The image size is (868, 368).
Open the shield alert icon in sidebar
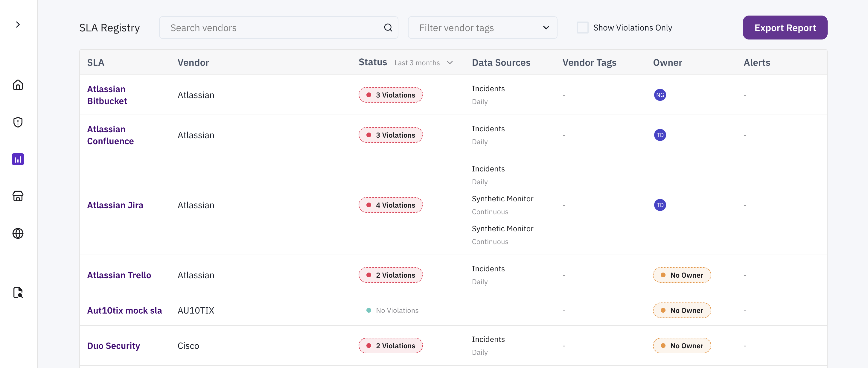coord(18,122)
